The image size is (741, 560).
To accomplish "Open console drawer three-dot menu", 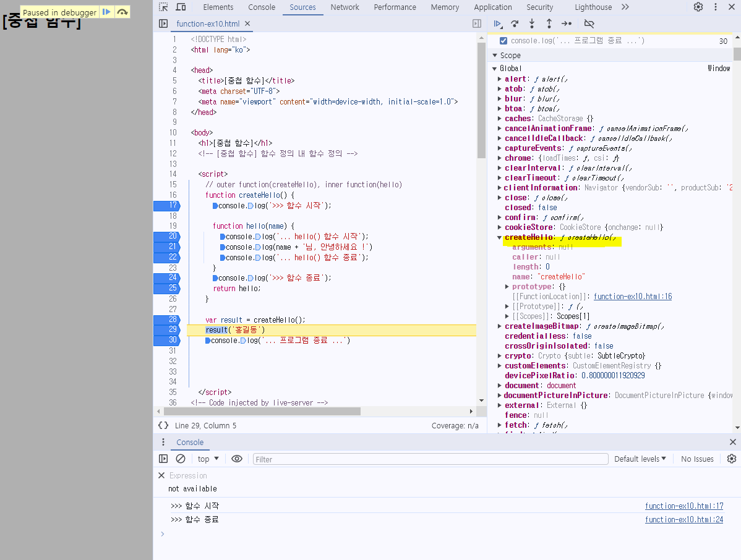I will (163, 442).
